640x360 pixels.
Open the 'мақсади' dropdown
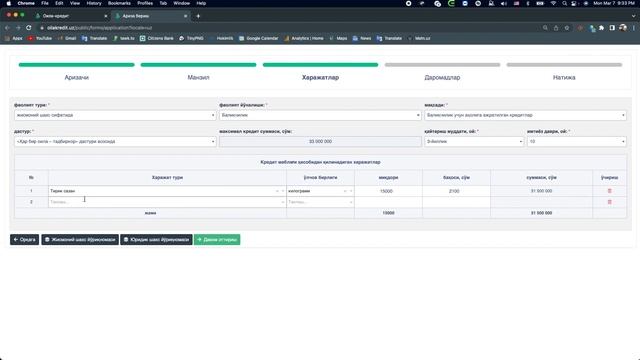(525, 115)
